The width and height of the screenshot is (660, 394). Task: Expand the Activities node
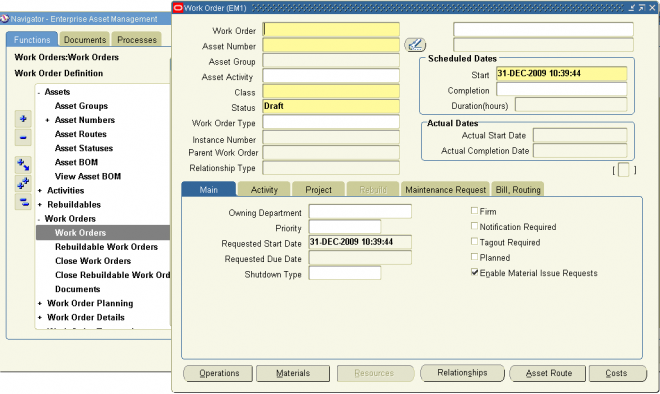point(40,191)
